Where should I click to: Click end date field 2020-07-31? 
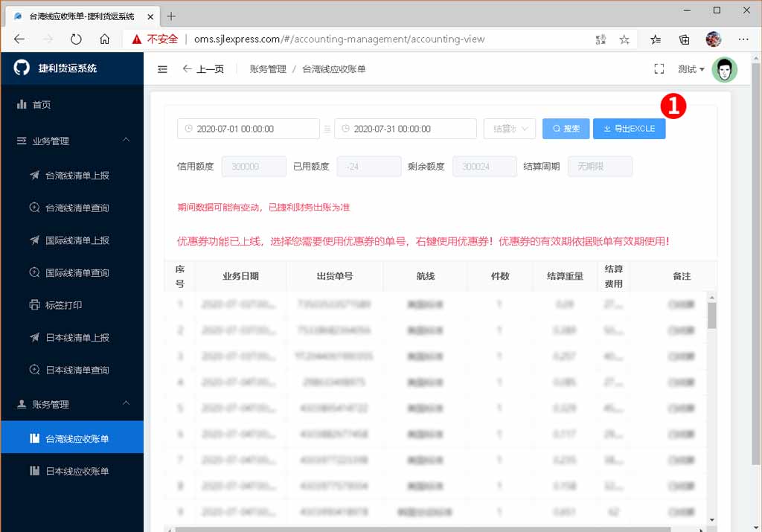coord(406,129)
